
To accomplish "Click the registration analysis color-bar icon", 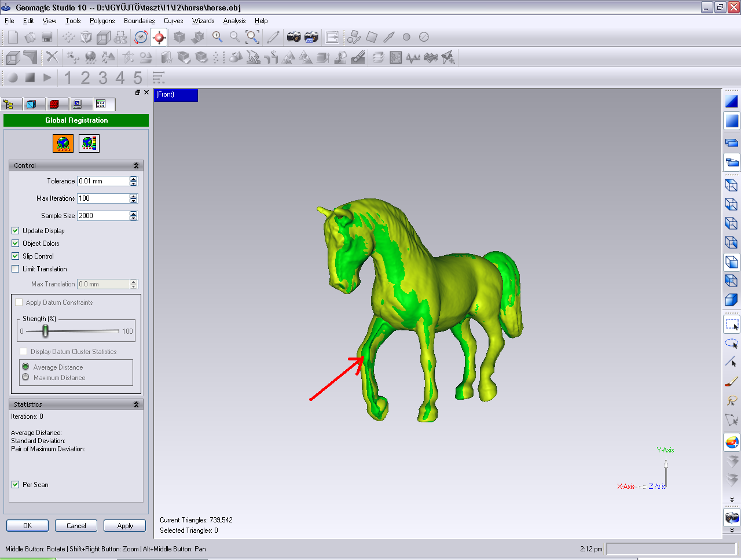I will [89, 143].
